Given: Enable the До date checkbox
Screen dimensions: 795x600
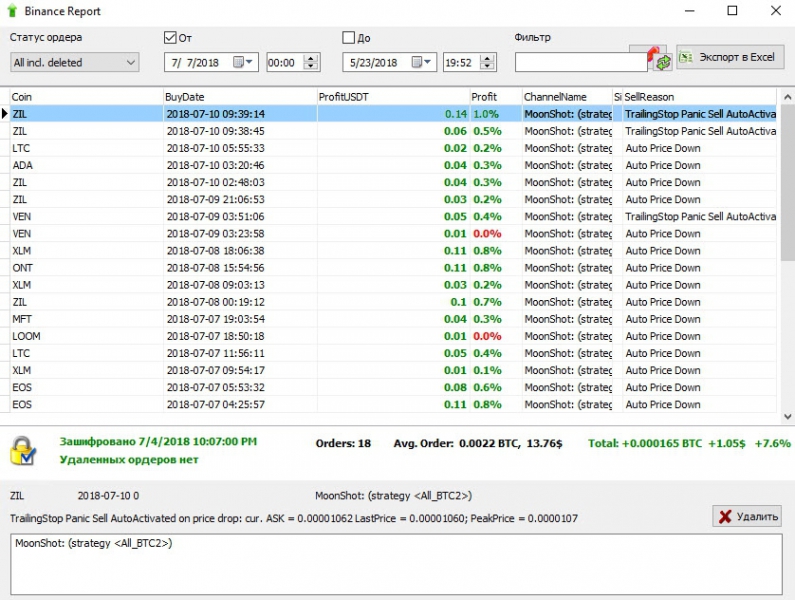Looking at the screenshot, I should [348, 37].
